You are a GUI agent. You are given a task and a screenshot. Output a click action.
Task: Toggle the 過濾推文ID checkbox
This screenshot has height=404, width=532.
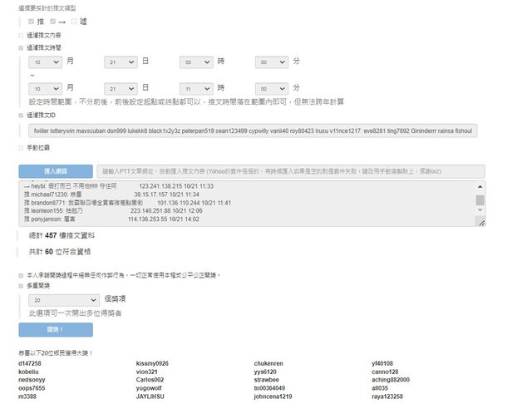pyautogui.click(x=21, y=116)
